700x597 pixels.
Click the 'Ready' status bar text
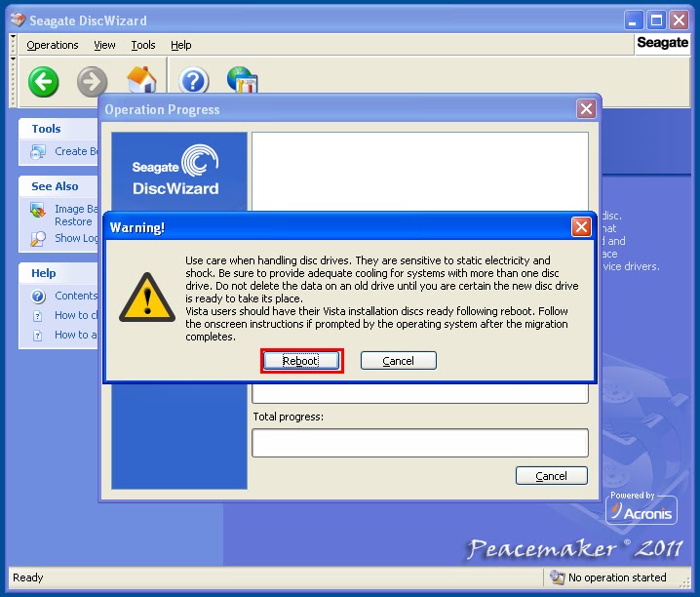pos(27,577)
